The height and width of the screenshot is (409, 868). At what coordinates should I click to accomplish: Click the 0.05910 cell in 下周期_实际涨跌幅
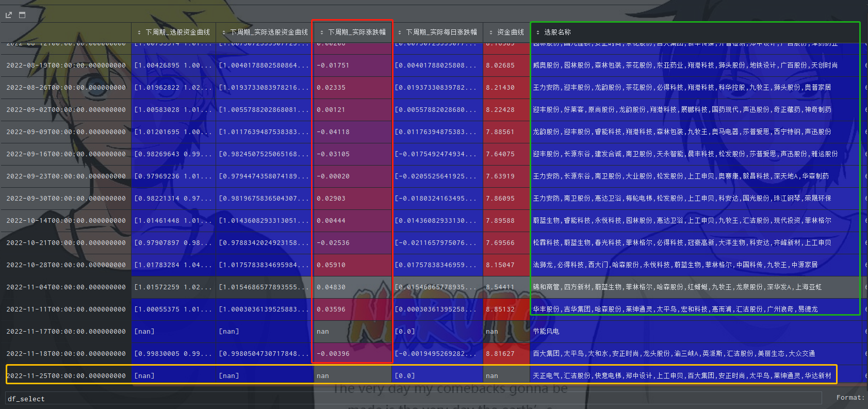[x=331, y=265]
